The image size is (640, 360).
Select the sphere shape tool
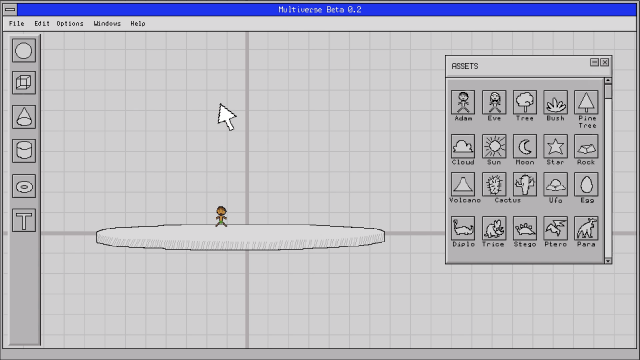pyautogui.click(x=24, y=51)
